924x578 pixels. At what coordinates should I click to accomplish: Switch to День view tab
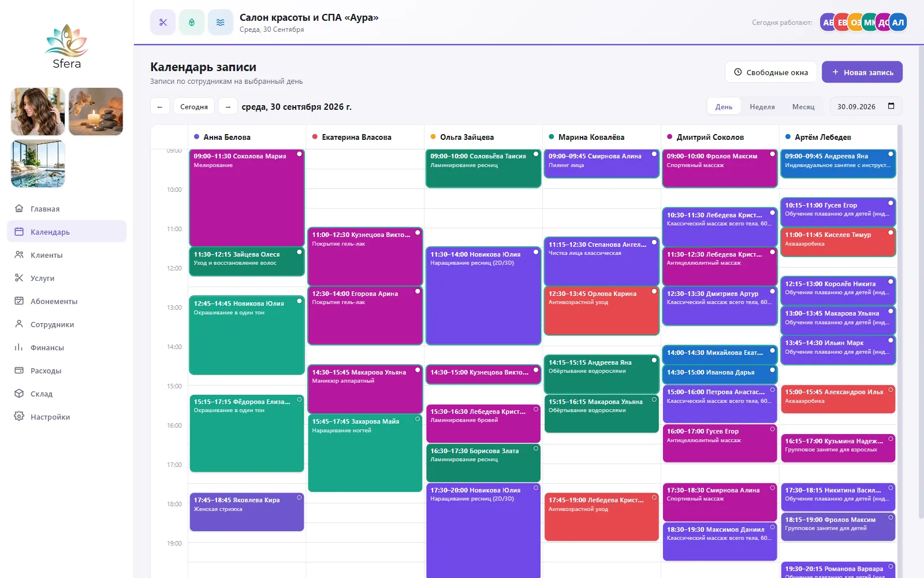[724, 107]
